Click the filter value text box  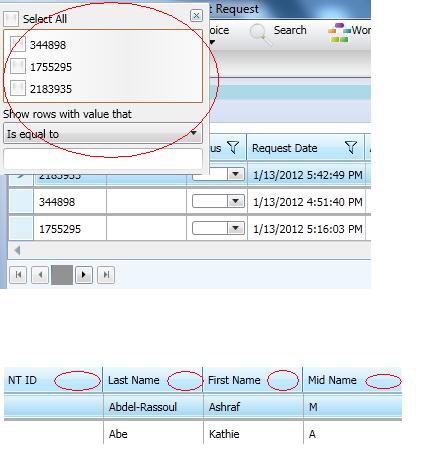(x=103, y=159)
